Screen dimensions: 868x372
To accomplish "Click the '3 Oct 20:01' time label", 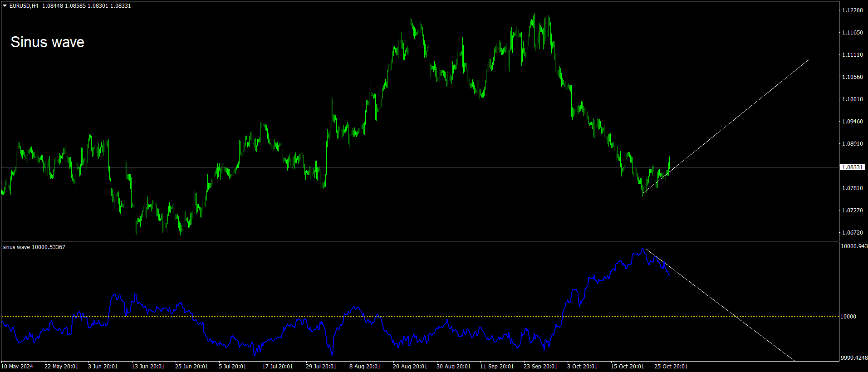I will point(583,367).
